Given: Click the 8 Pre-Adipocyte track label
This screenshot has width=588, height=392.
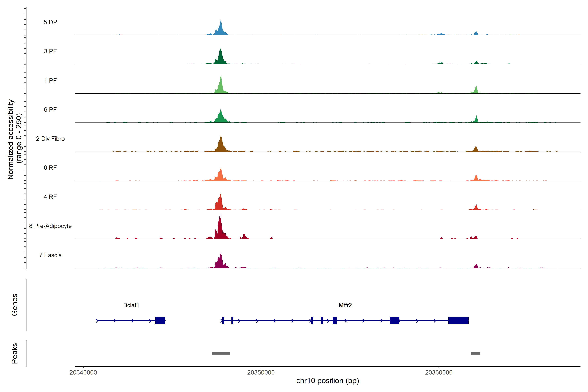Looking at the screenshot, I should point(50,226).
